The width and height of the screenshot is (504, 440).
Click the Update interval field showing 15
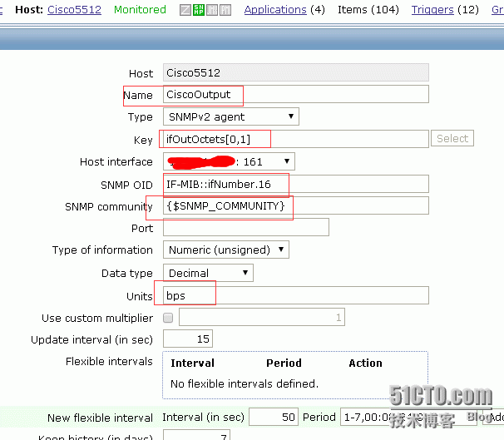click(188, 339)
